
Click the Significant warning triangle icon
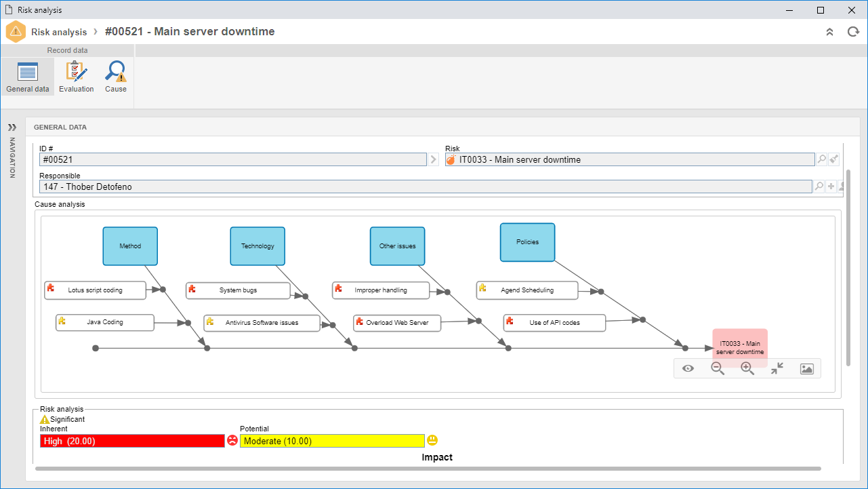pyautogui.click(x=45, y=419)
